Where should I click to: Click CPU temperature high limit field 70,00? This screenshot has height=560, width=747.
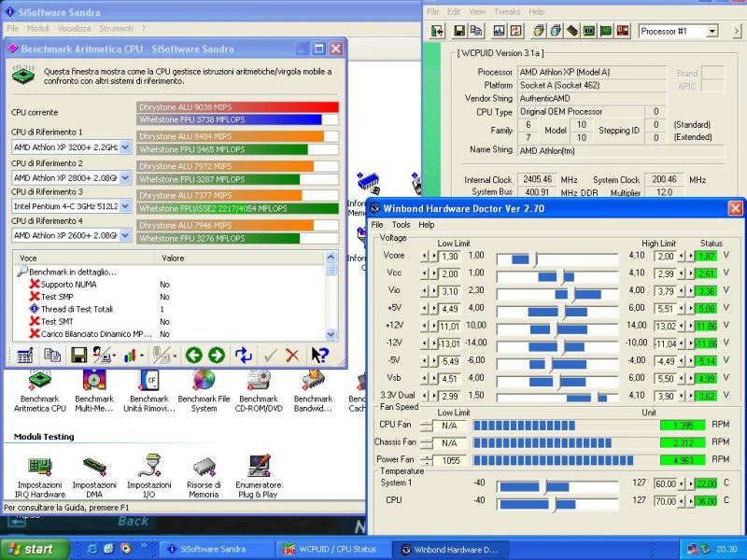click(x=665, y=501)
